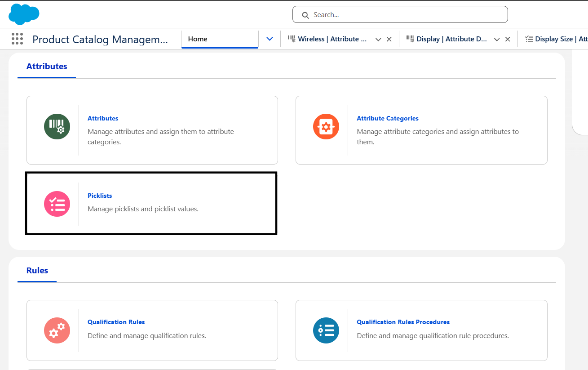Close the Wireless Attribute tab
The width and height of the screenshot is (588, 370).
coord(389,40)
